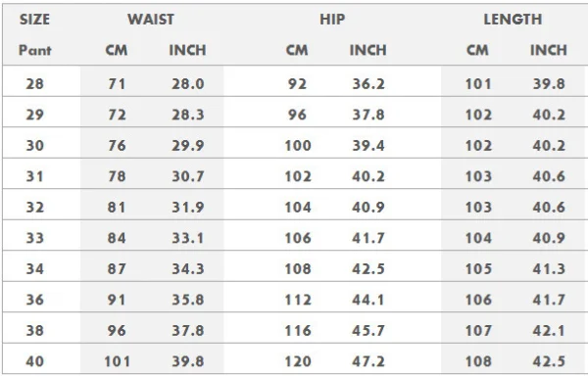Select the Pant sub-header
Image resolution: width=588 pixels, height=377 pixels.
[35, 50]
